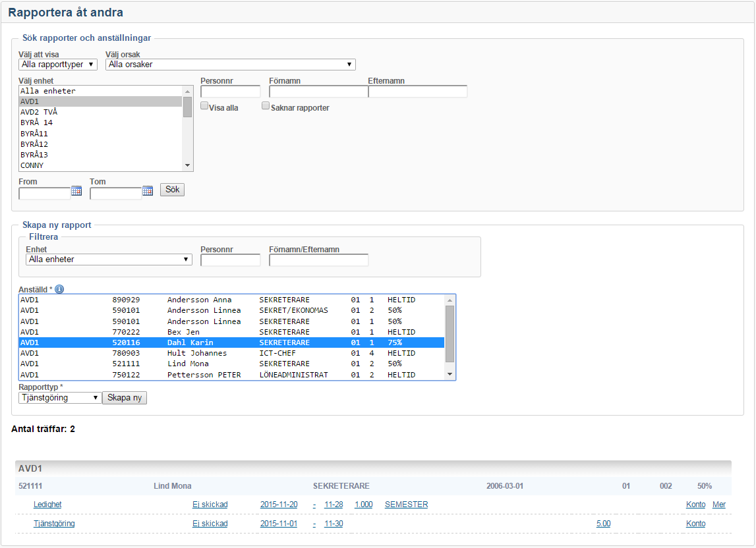The height and width of the screenshot is (548, 756).
Task: Expand the Välj orsak dropdown
Action: point(230,65)
